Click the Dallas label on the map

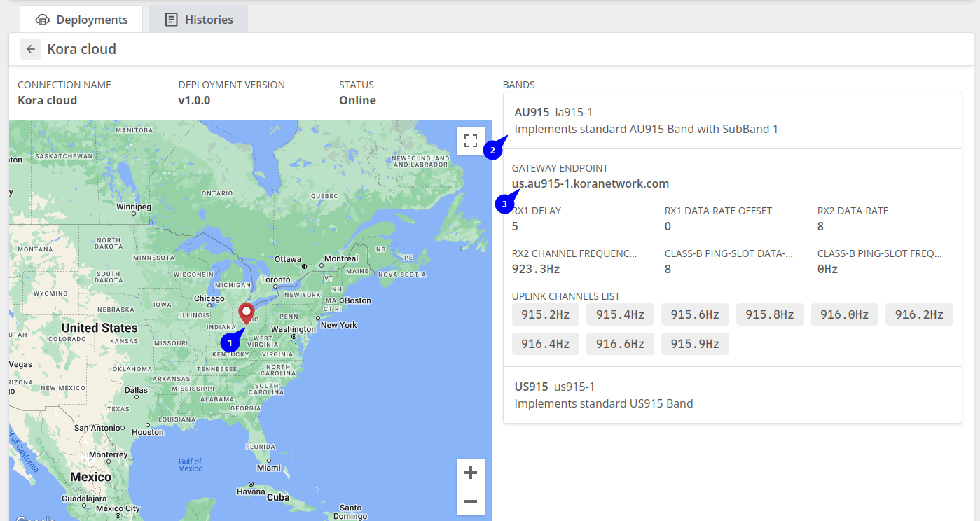(136, 391)
